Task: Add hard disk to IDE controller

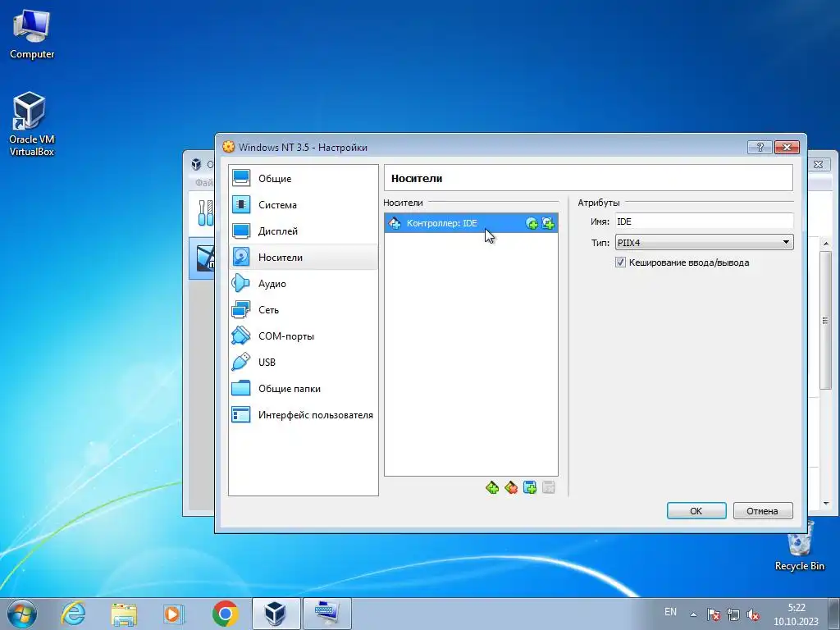Action: coord(548,223)
